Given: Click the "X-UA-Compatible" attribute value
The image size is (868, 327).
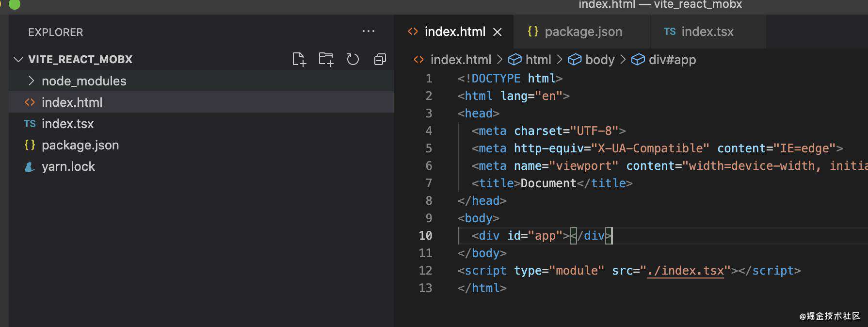Looking at the screenshot, I should tap(650, 148).
